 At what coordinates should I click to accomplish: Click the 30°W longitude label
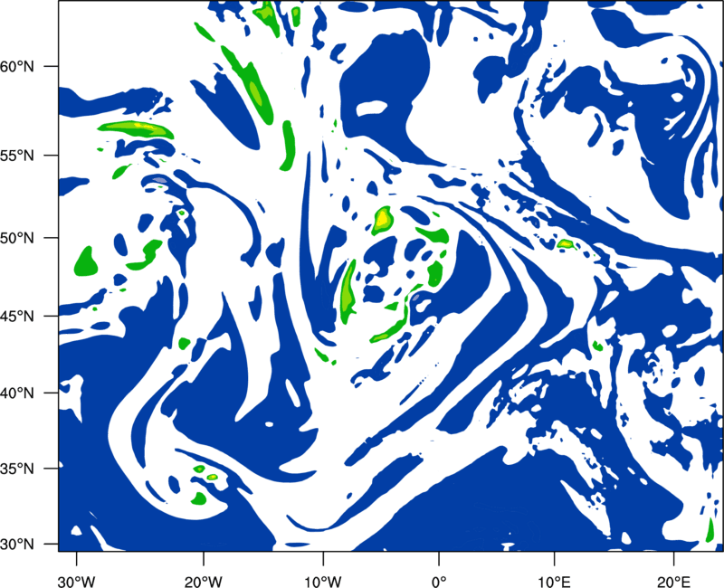point(77,582)
